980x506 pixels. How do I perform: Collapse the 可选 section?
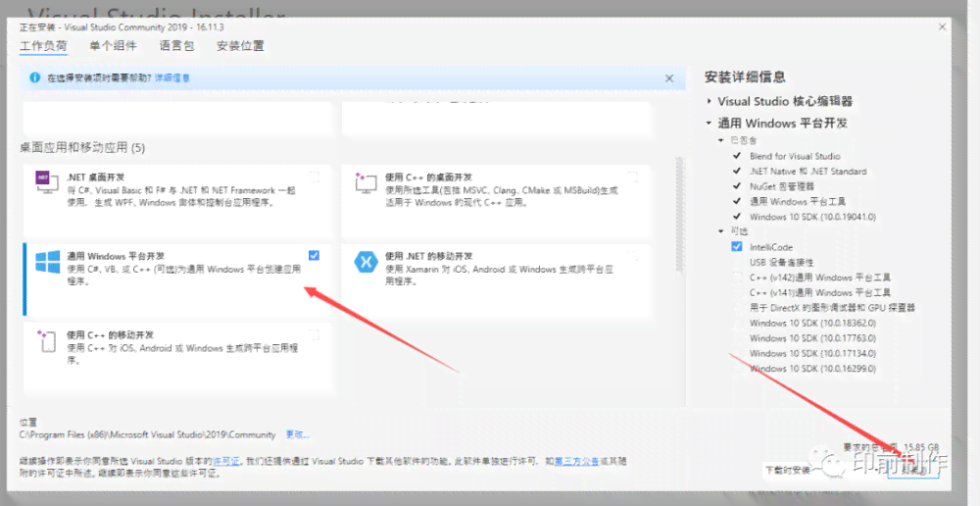tap(720, 231)
